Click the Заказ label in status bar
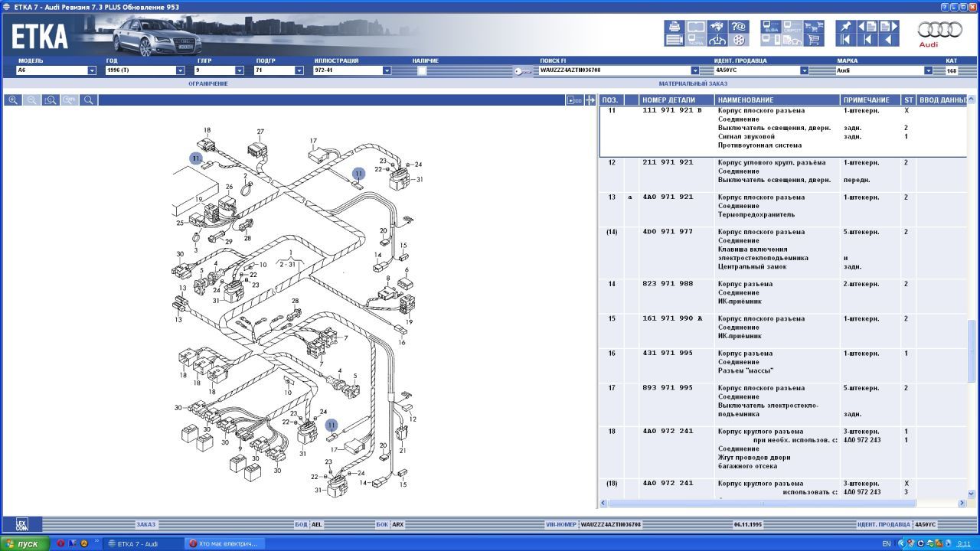The image size is (980, 551). pyautogui.click(x=145, y=525)
